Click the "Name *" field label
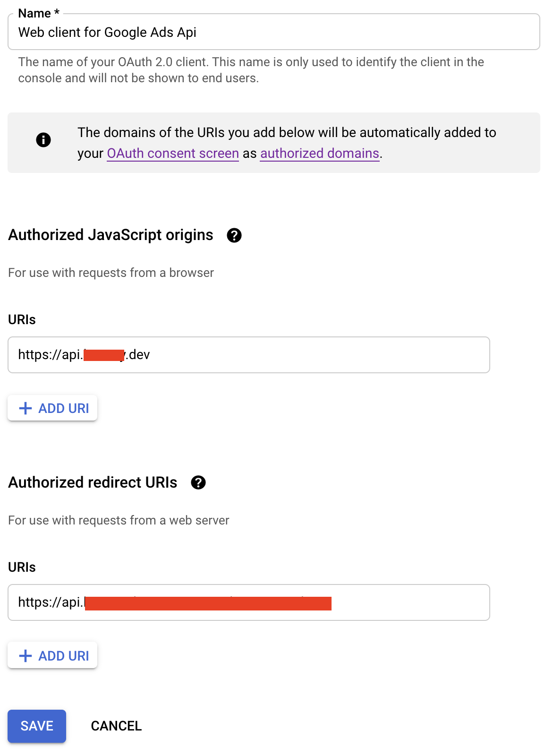Screen dimensions: 545x756 tap(39, 13)
